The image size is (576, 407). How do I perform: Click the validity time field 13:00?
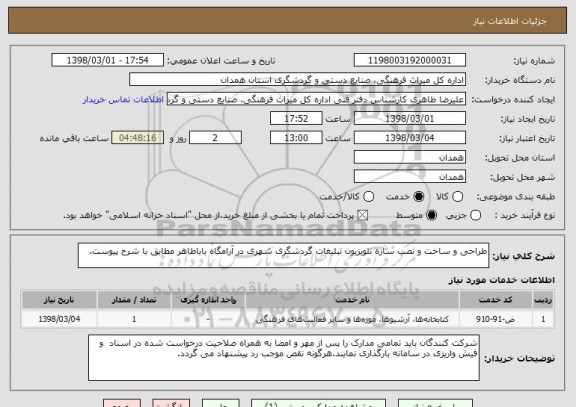(x=296, y=138)
